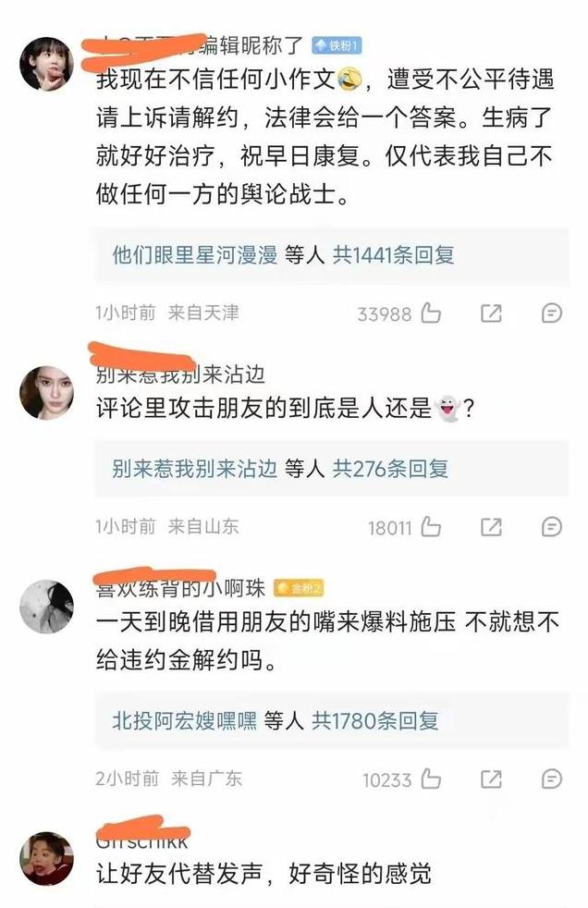Screen dimensions: 588x908
Task: Tap the 金粉 badge beside 小啊珠
Action: (299, 588)
